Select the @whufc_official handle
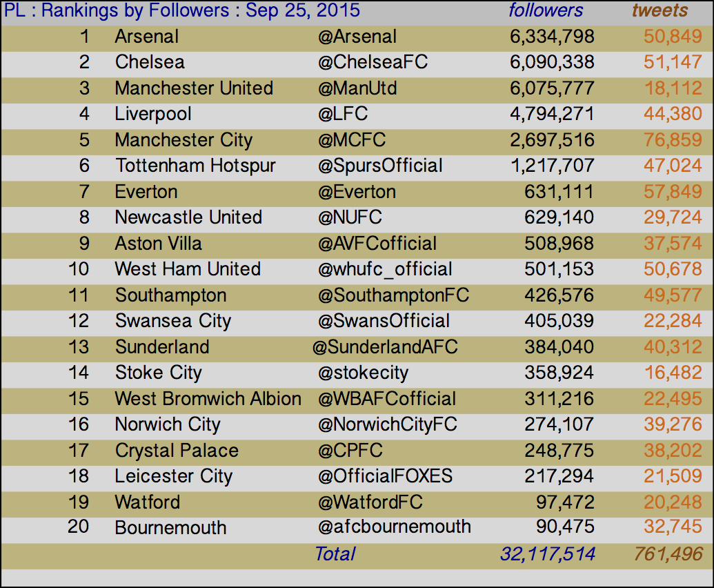714x588 pixels. (x=385, y=270)
